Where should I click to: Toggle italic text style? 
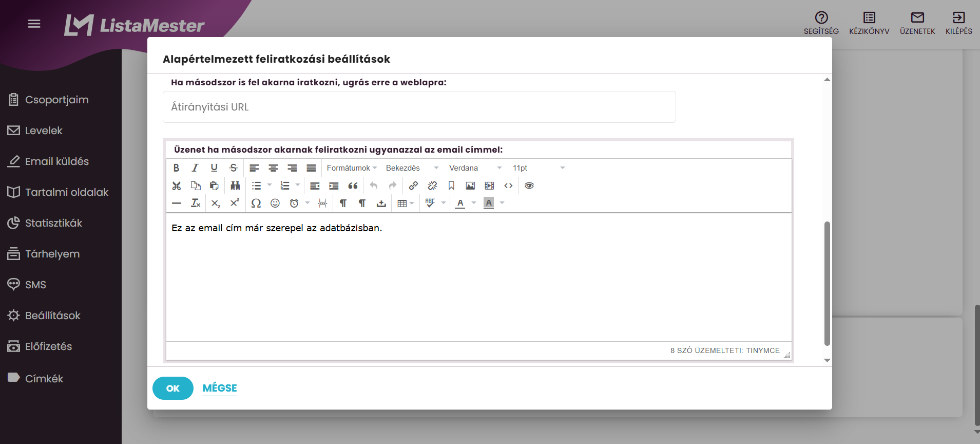click(x=195, y=168)
